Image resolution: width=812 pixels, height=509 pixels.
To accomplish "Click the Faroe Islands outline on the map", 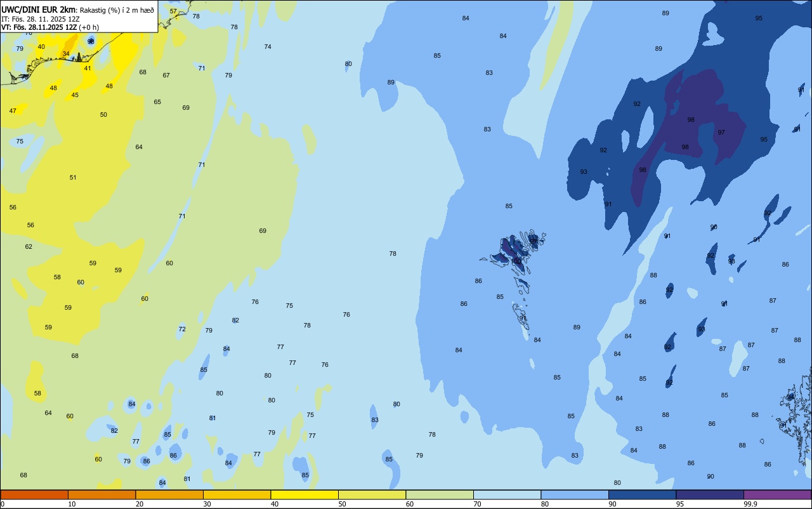I will pos(514,279).
